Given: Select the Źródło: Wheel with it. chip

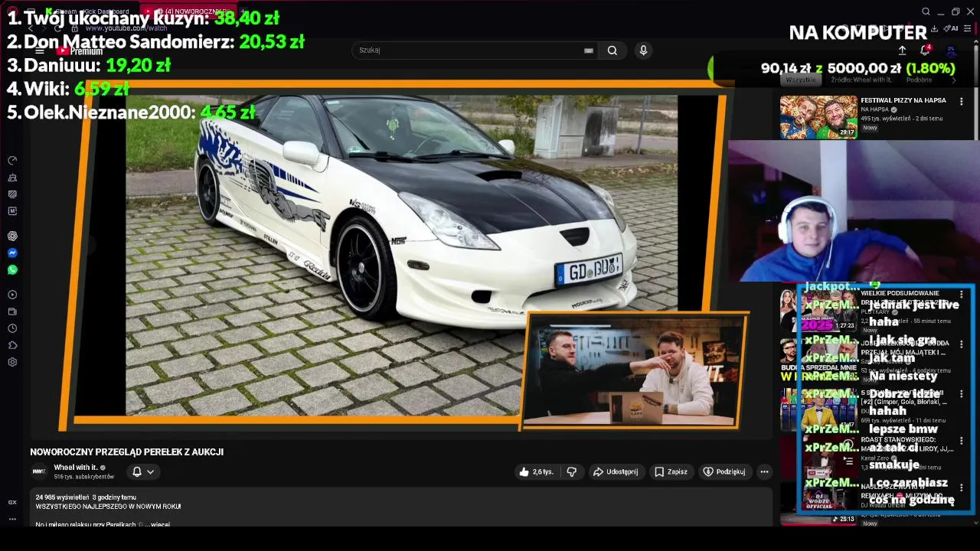Looking at the screenshot, I should pos(861,80).
